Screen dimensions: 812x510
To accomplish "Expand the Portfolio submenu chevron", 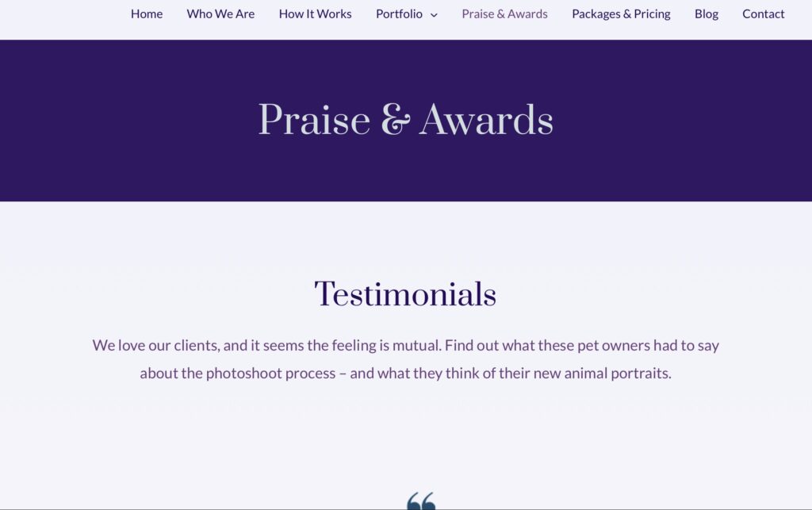I will point(434,15).
